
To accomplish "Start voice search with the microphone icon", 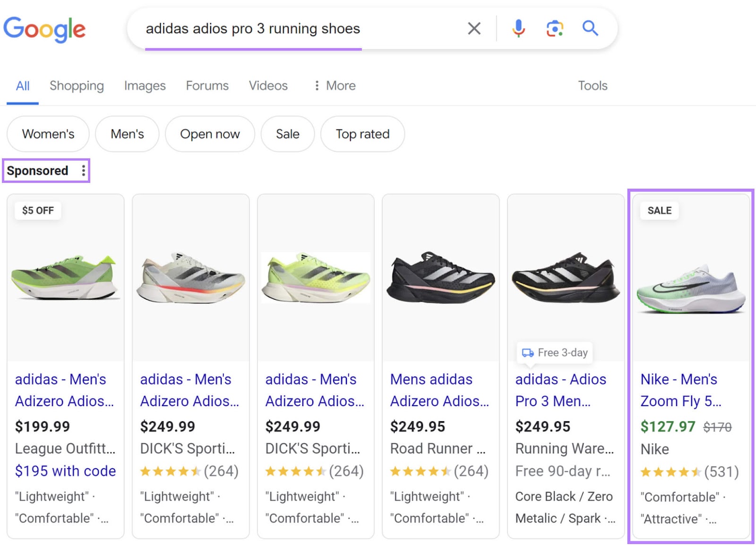I will coord(518,28).
